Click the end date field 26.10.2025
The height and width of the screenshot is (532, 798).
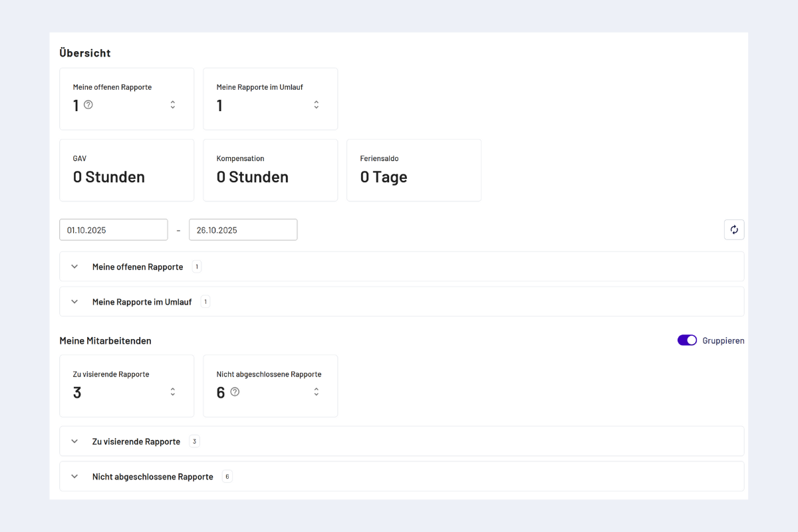coord(243,230)
